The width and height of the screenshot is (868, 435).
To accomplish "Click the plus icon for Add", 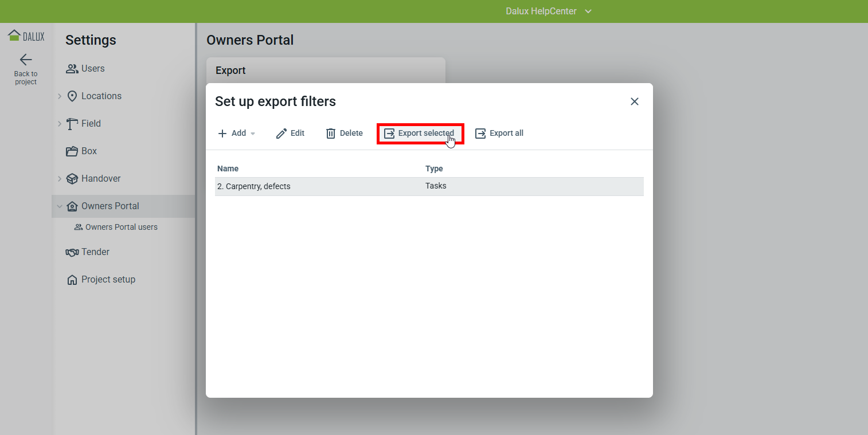I will (222, 134).
